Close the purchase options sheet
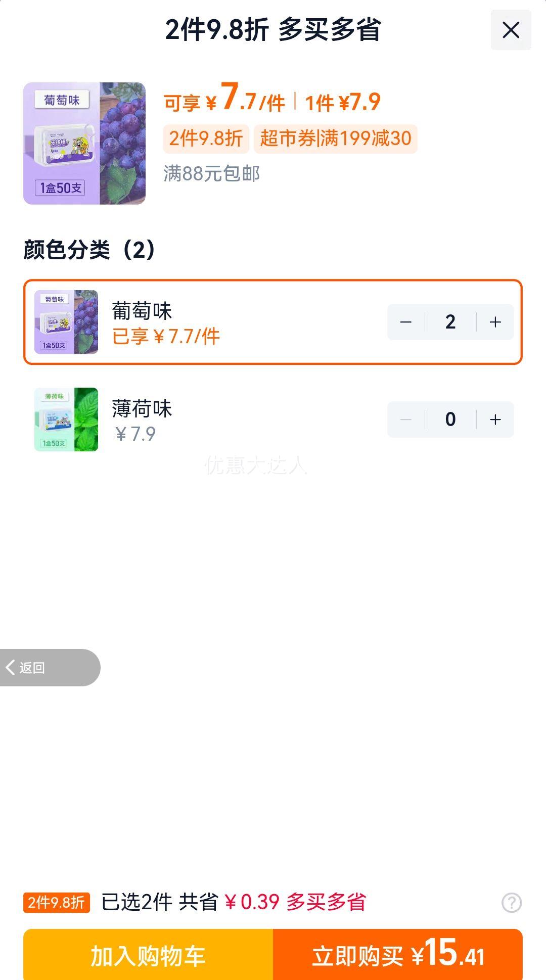546x980 pixels. (x=511, y=30)
